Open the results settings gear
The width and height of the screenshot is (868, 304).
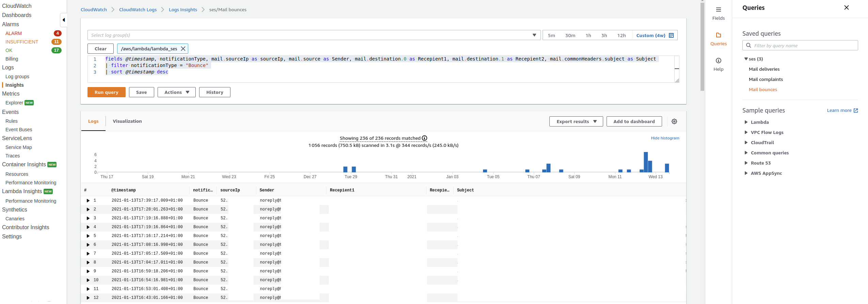674,121
